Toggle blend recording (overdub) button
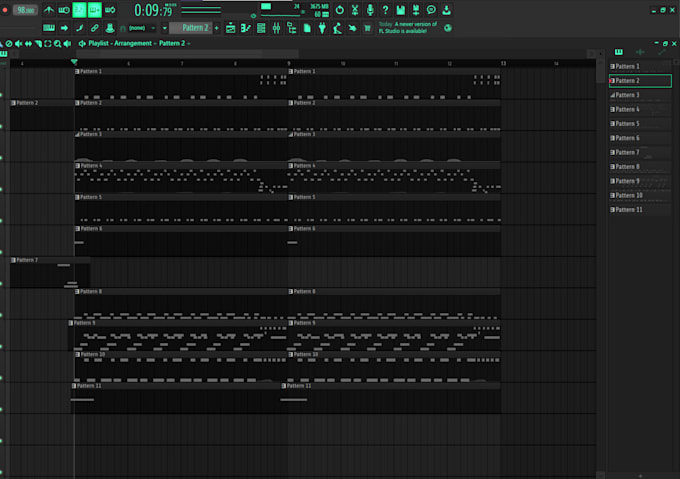 95,10
